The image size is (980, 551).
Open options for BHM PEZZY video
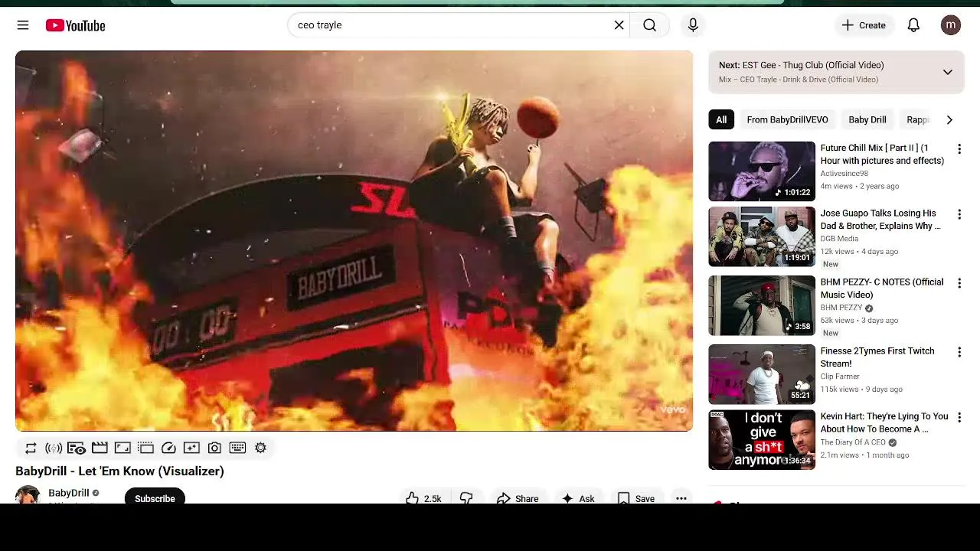(959, 283)
